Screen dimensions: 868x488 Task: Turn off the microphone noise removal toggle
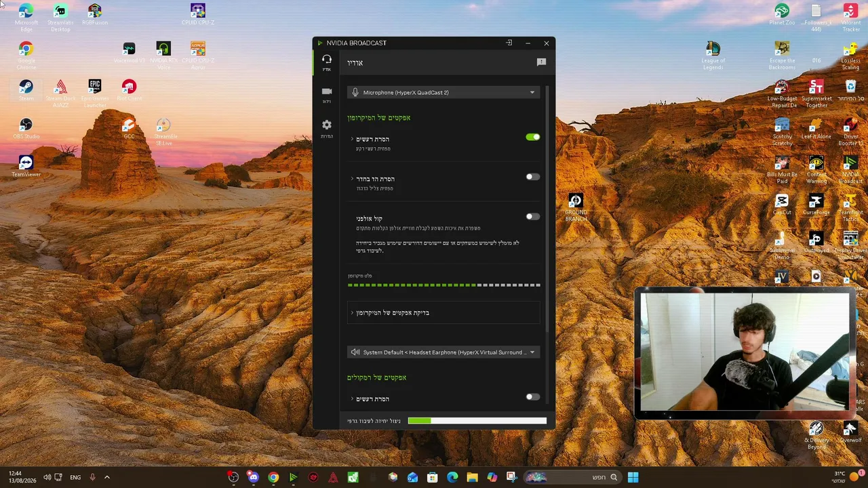click(533, 137)
